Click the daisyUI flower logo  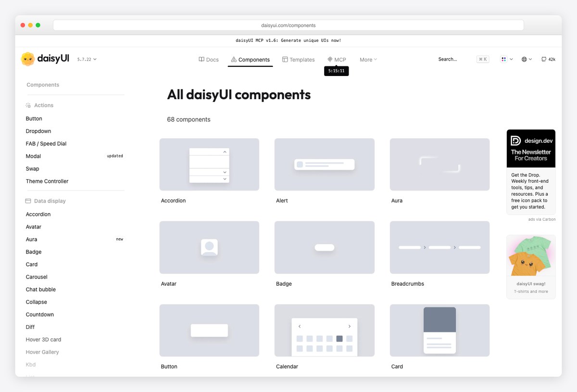(x=28, y=59)
